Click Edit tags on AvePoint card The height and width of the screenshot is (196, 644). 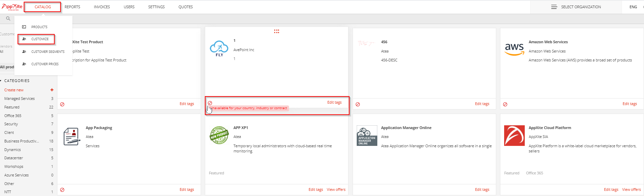click(x=334, y=102)
